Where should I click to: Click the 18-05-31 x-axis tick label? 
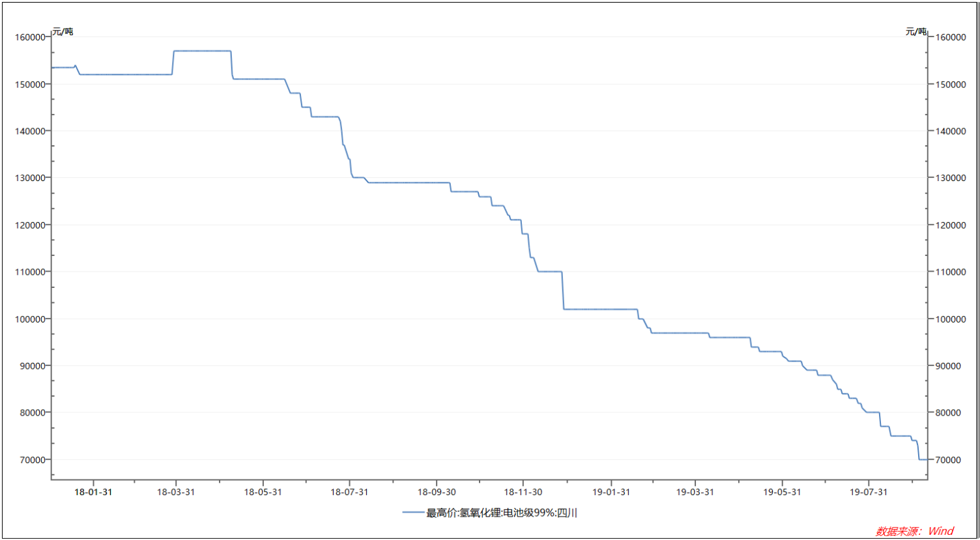point(263,492)
